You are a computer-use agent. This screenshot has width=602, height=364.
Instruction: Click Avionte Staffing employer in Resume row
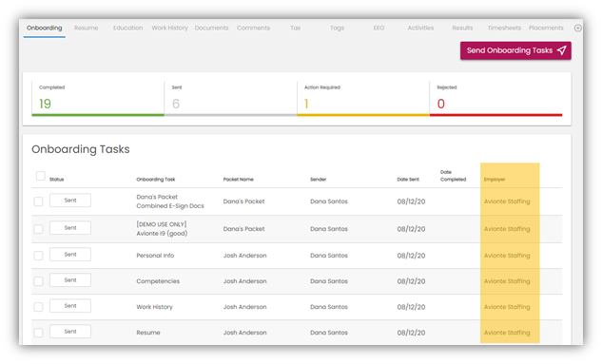(507, 333)
